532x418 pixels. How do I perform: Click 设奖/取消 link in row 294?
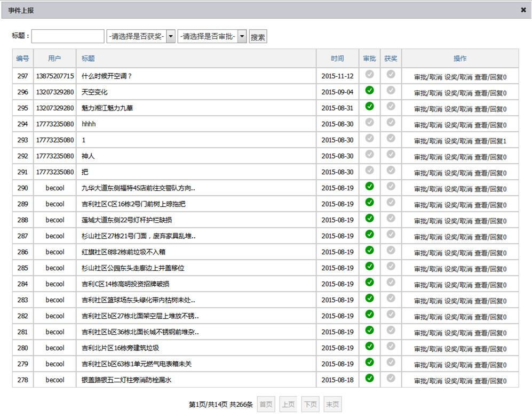pos(458,125)
